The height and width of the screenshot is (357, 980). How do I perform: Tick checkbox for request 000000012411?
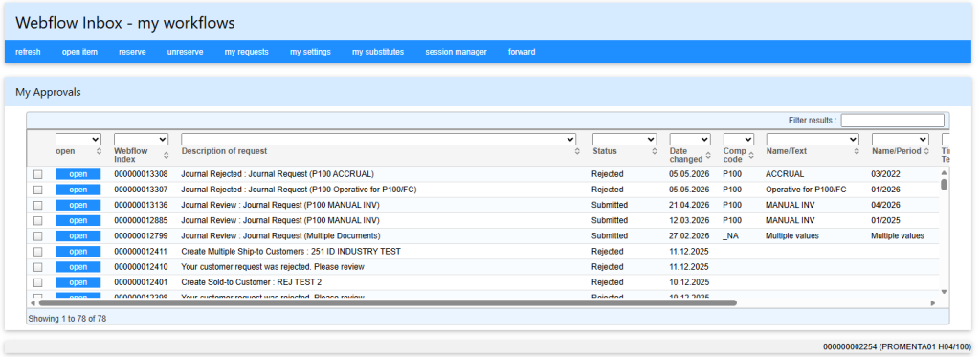[38, 252]
